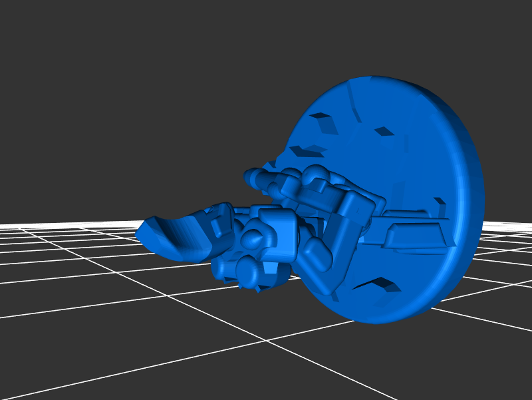This screenshot has height=400, width=532.
Task: Click the rectangular notch near the disc top
Action: point(384,131)
